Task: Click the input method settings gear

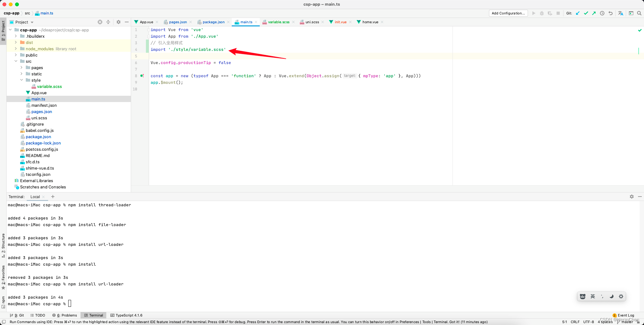Action: point(621,296)
